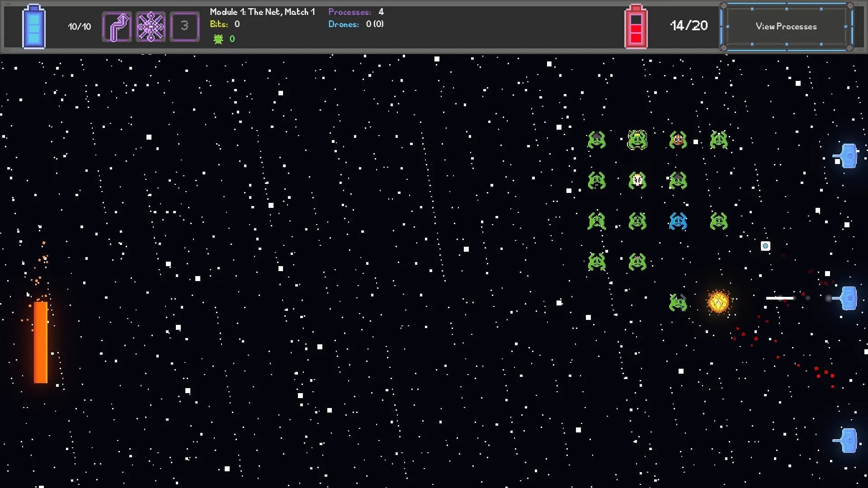Click the white laser projectile

click(780, 298)
